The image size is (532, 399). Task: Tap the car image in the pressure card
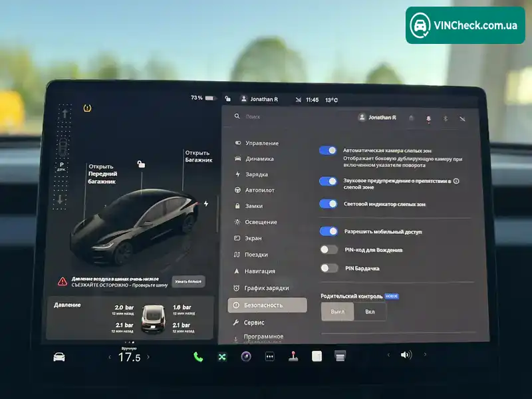(154, 319)
